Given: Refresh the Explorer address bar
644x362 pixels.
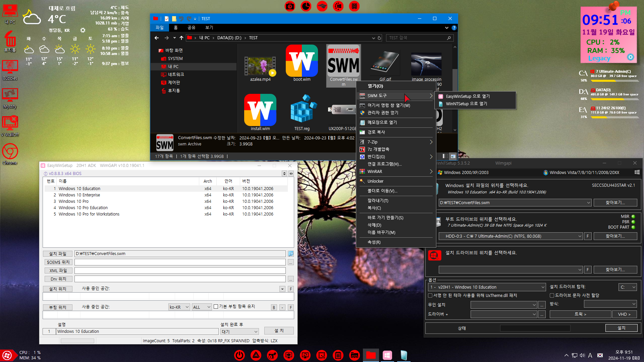Looking at the screenshot, I should tap(379, 38).
